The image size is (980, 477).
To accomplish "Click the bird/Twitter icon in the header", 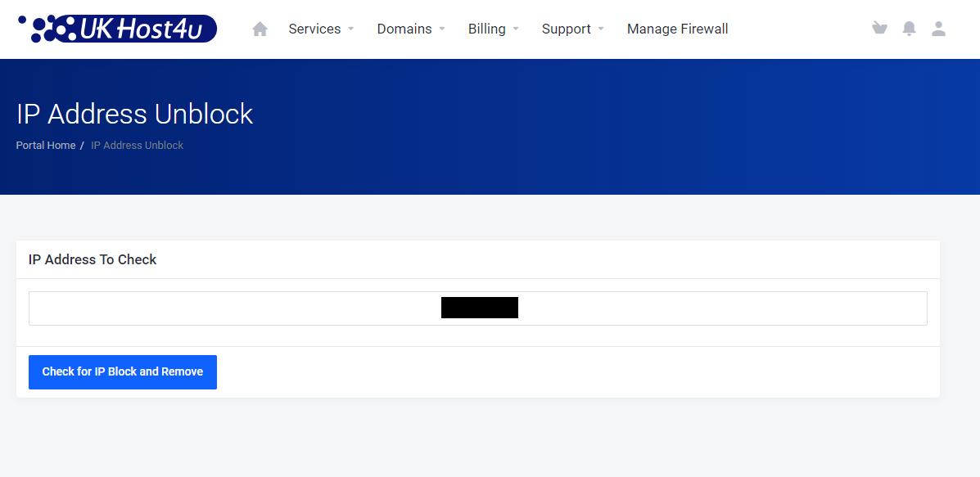I will (879, 28).
